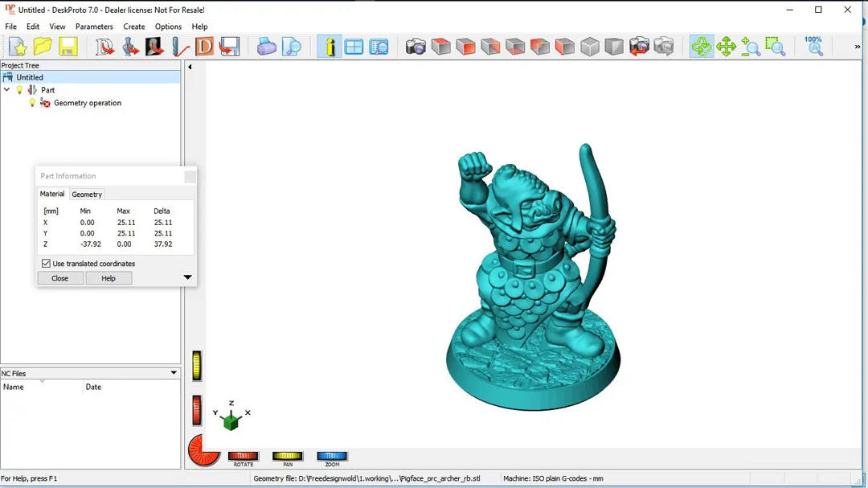This screenshot has width=868, height=488.
Task: Collapse the Part tree node
Action: click(7, 90)
